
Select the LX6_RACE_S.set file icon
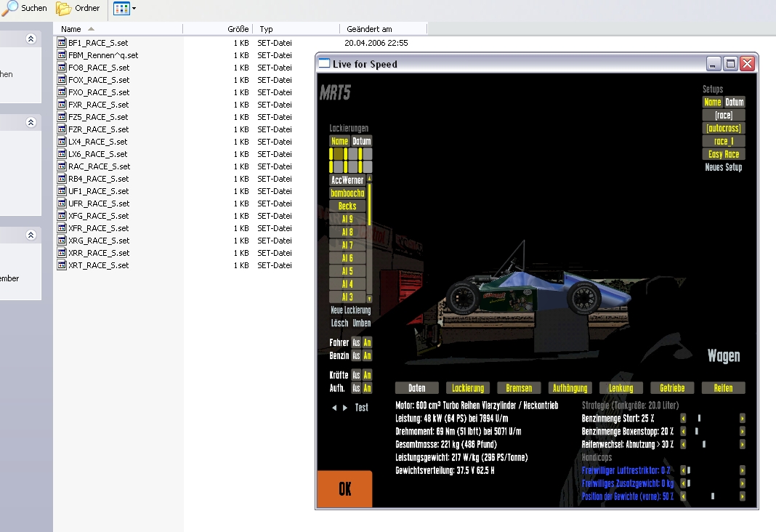click(62, 154)
